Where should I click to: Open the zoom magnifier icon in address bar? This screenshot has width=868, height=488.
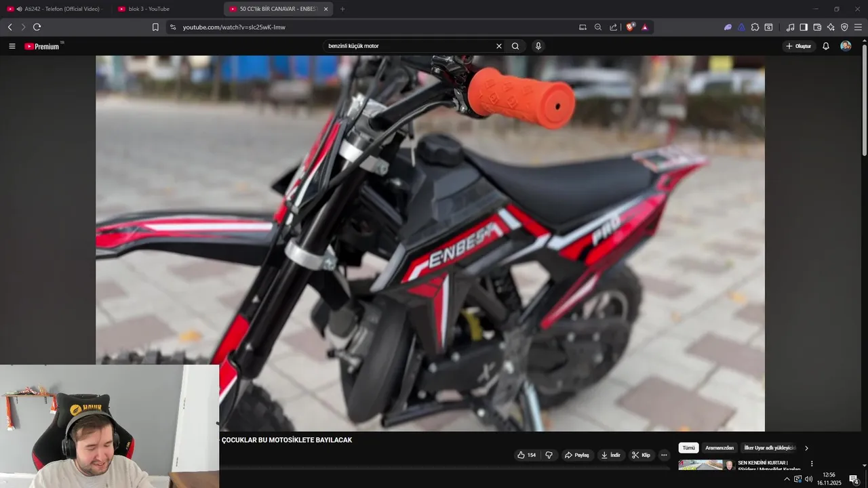click(598, 27)
